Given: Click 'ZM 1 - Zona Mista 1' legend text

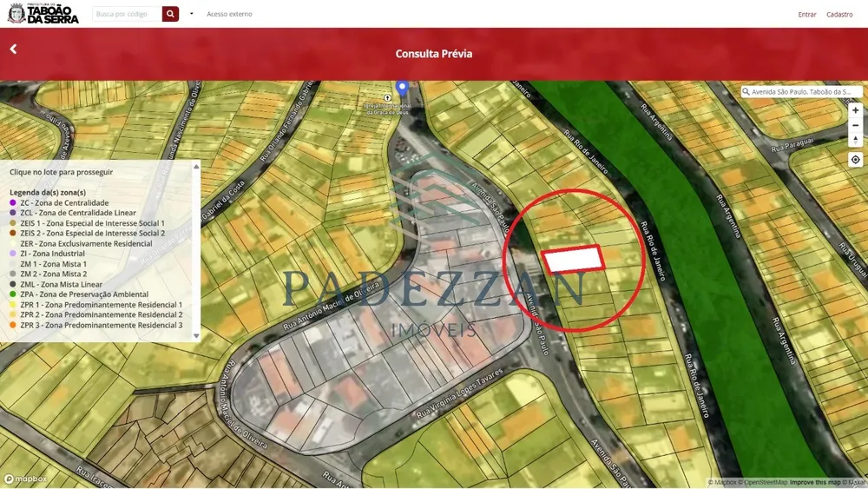Looking at the screenshot, I should coord(54,264).
